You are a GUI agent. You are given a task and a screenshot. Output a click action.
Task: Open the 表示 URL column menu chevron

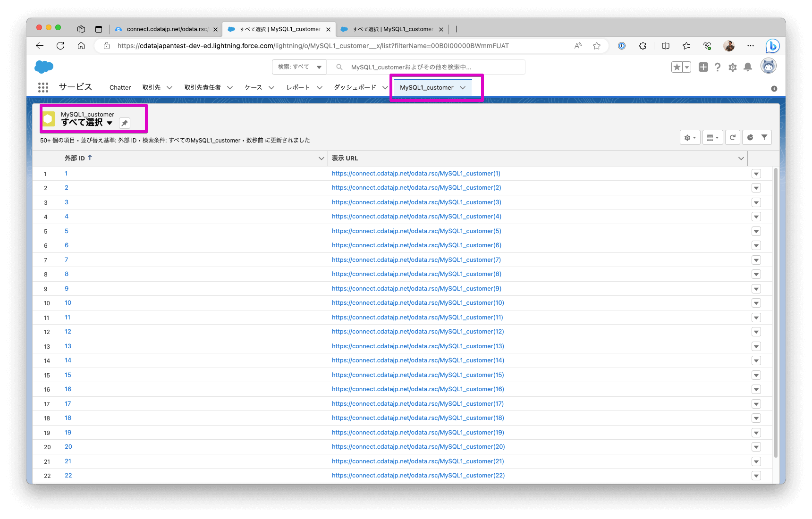coord(741,159)
